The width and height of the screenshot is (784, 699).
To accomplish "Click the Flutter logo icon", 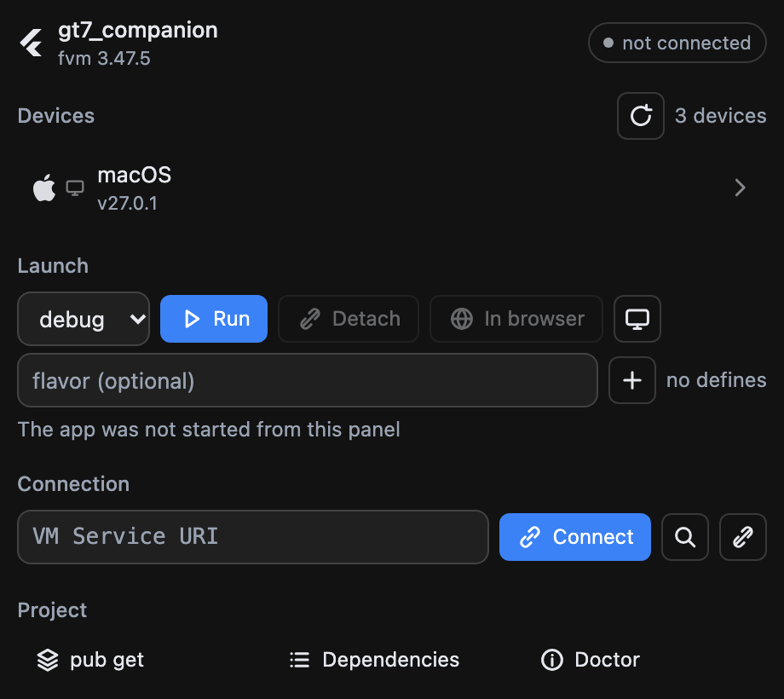I will [31, 43].
